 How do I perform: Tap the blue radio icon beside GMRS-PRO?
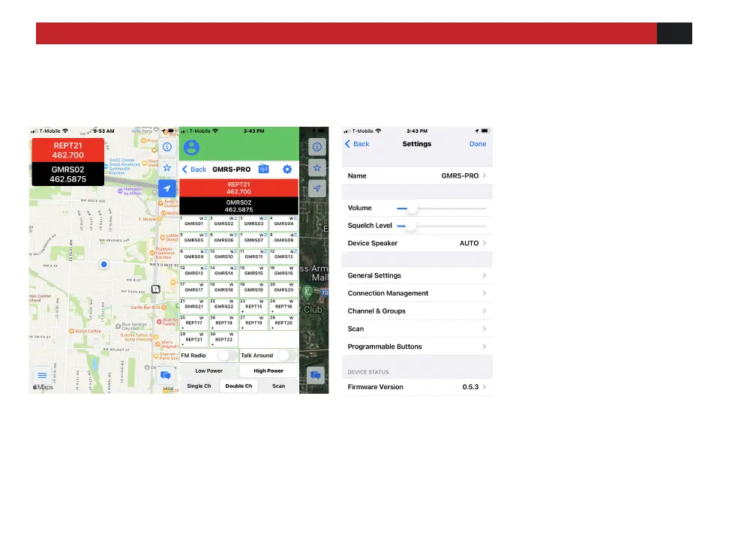tap(264, 169)
